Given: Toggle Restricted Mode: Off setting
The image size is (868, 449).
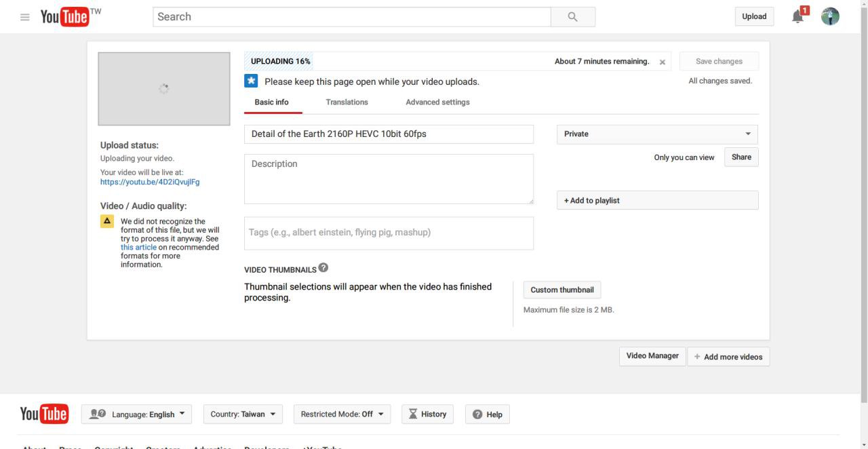Looking at the screenshot, I should tap(342, 414).
